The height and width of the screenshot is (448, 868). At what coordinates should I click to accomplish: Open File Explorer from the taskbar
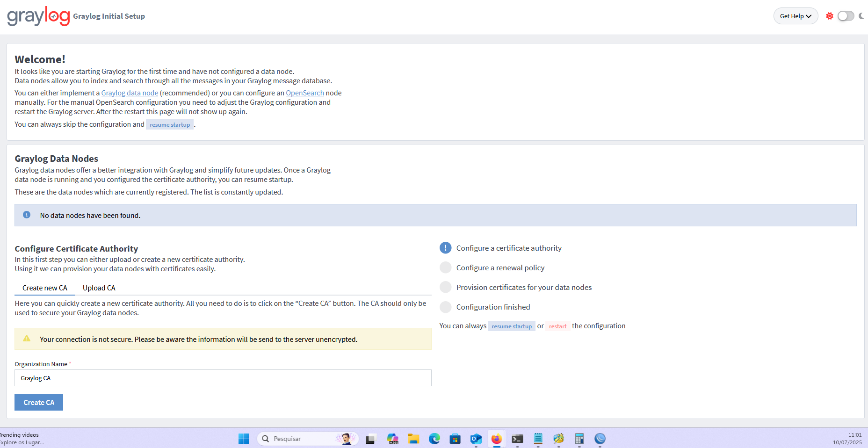pos(413,439)
